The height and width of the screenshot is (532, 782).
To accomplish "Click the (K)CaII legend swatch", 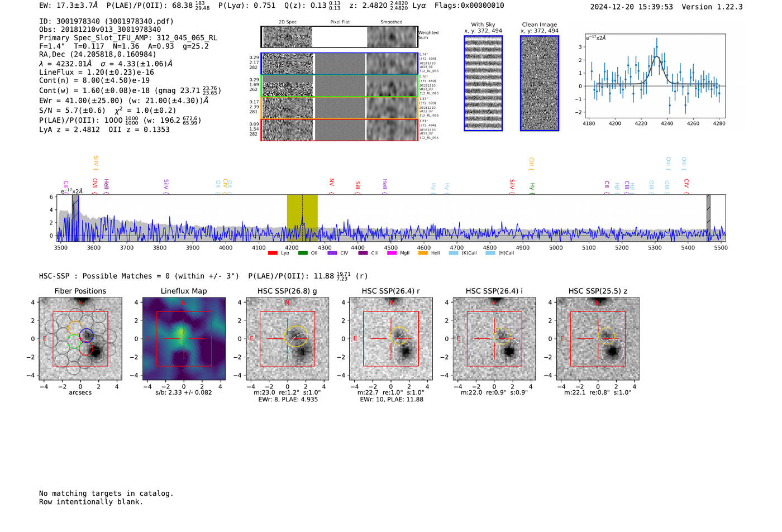I will pyautogui.click(x=453, y=253).
